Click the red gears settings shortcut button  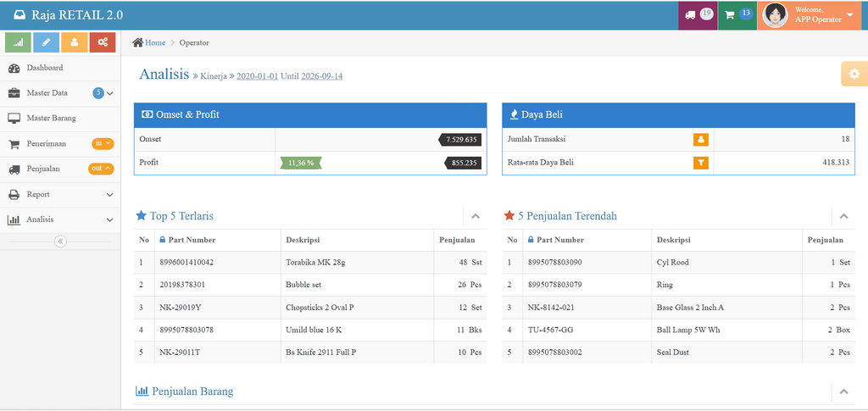tap(103, 42)
